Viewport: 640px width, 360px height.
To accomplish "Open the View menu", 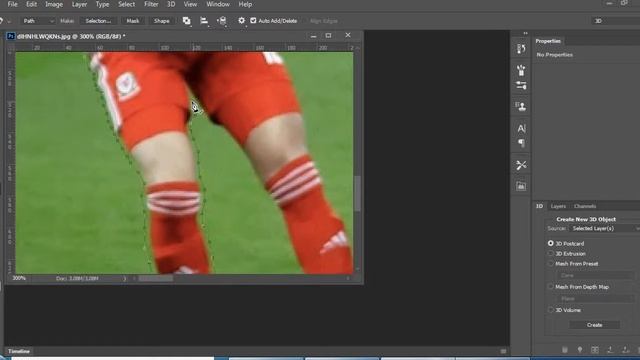I will click(190, 4).
